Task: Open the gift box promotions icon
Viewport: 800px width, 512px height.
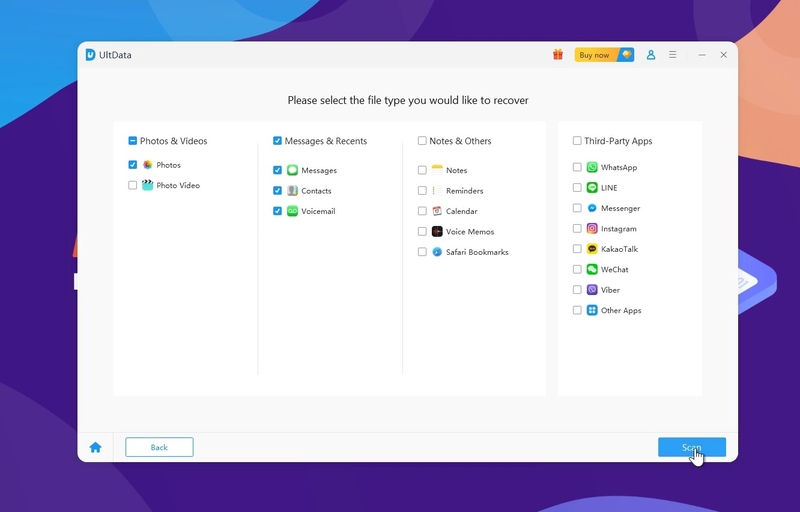Action: [x=558, y=55]
